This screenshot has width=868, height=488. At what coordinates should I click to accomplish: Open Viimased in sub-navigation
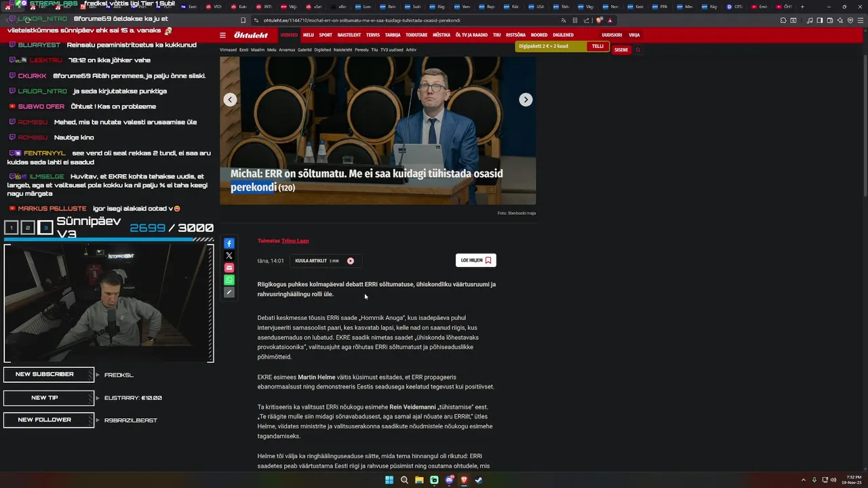pos(228,49)
